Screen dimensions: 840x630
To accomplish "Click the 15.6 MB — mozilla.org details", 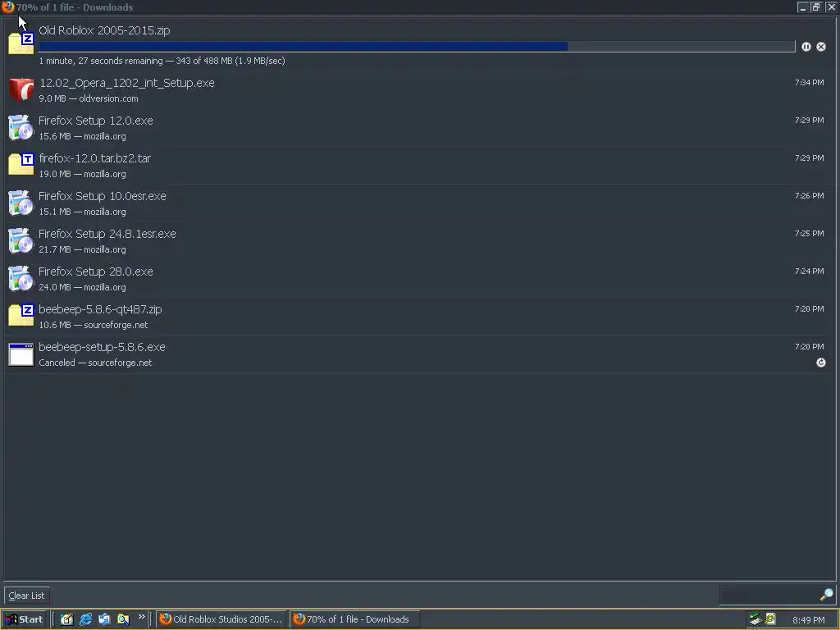I will [x=83, y=137].
